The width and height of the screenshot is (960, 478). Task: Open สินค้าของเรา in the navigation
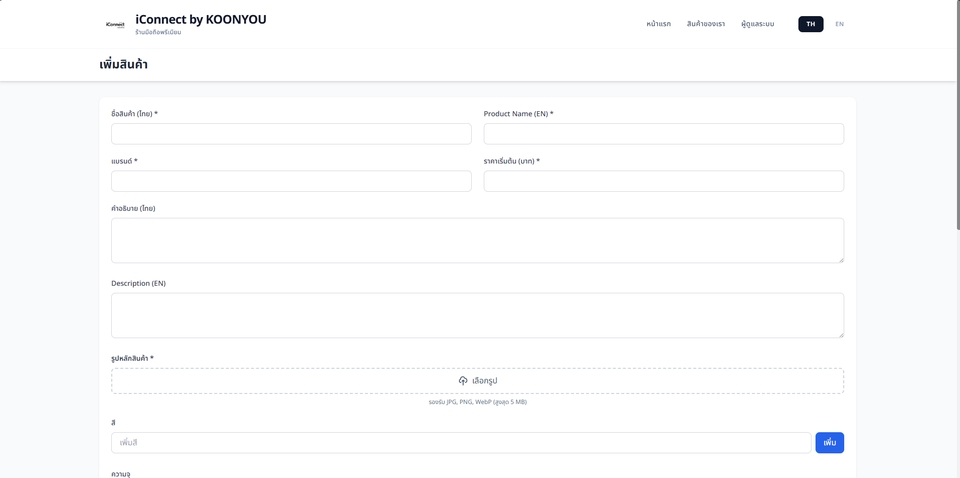click(x=705, y=24)
